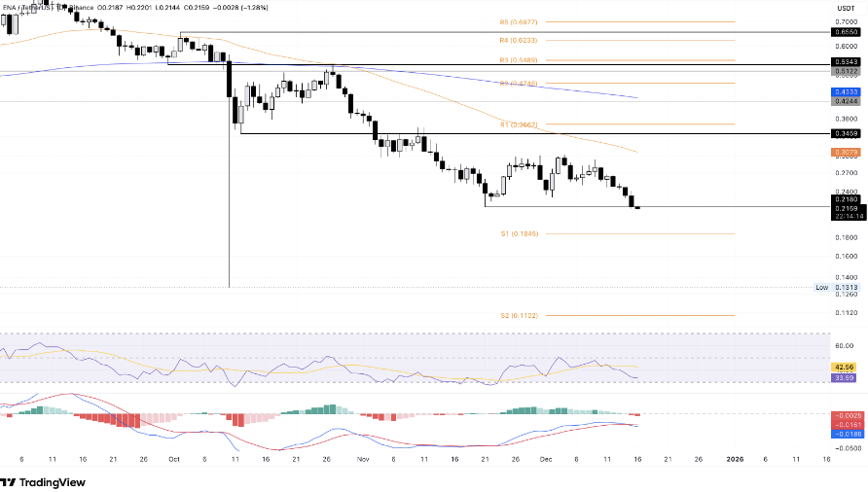Click the 2026 label on the time axis
Screen dimensions: 868x492
735,459
